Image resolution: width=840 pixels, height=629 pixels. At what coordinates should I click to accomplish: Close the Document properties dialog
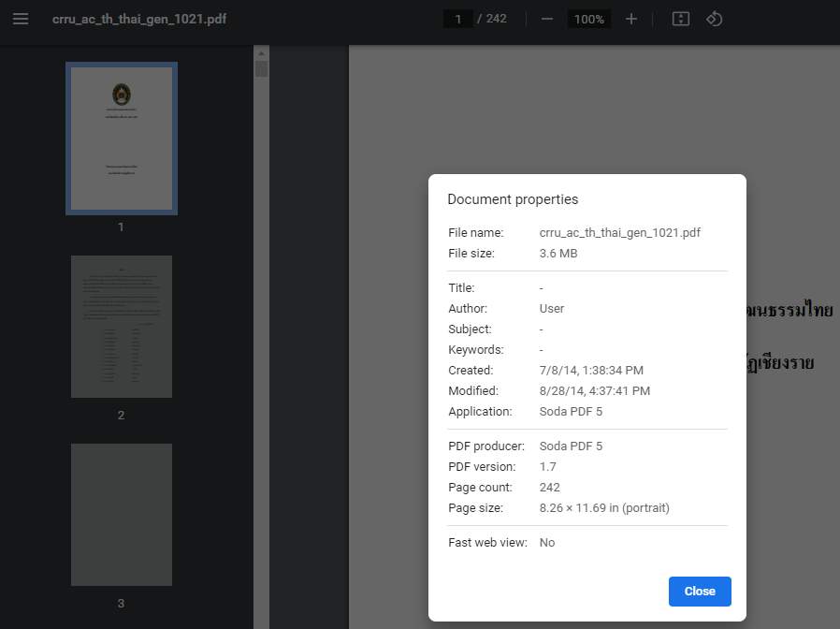point(699,591)
